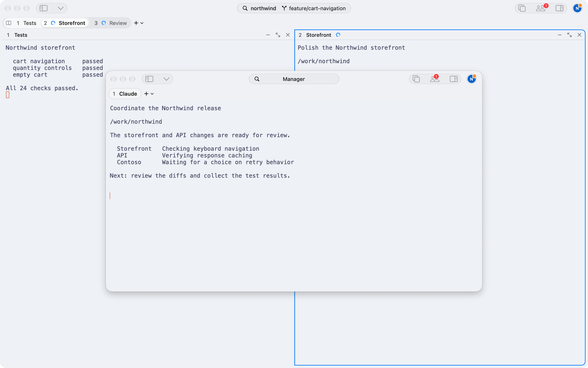Open new tab options chevron in Manager window
The height and width of the screenshot is (368, 588).
tap(152, 94)
